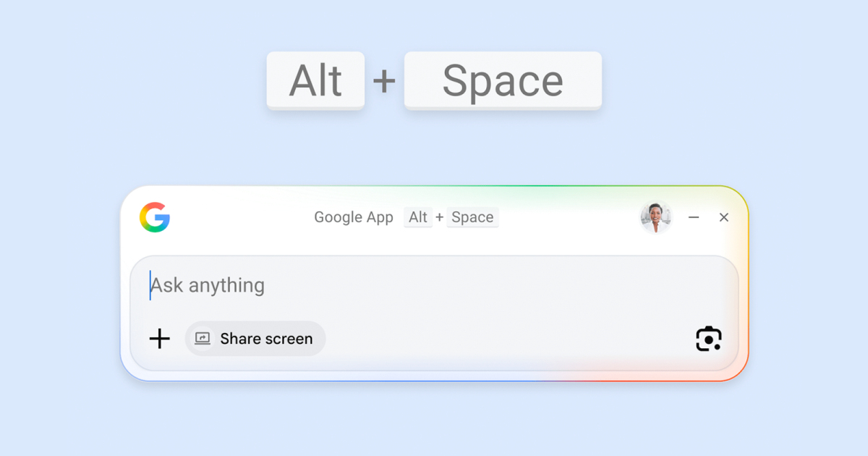
Task: Click the large plus sign between keys
Action: [384, 81]
